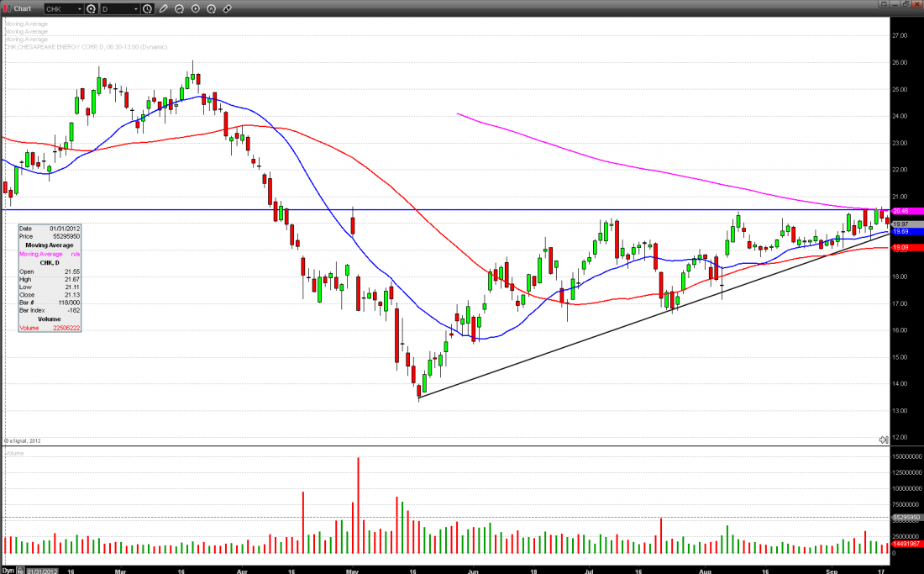Click the symbol link icon in toolbar
The height and width of the screenshot is (574, 924).
pyautogui.click(x=228, y=8)
